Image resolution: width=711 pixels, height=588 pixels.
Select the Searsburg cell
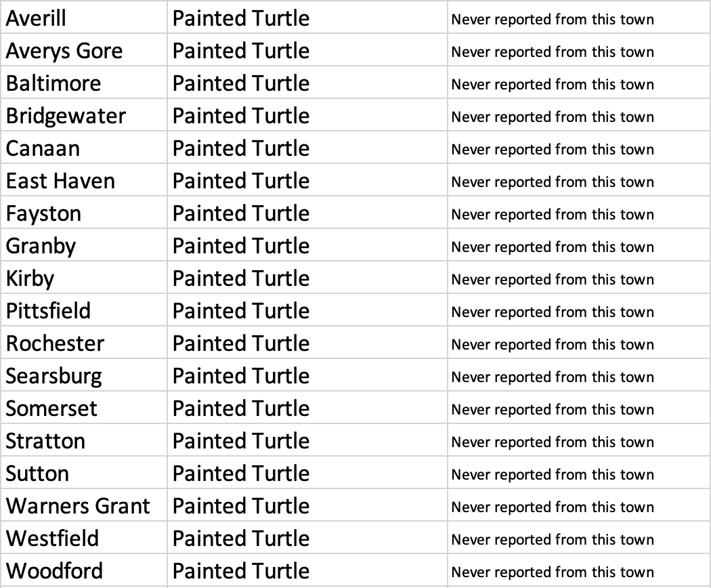pyautogui.click(x=84, y=375)
